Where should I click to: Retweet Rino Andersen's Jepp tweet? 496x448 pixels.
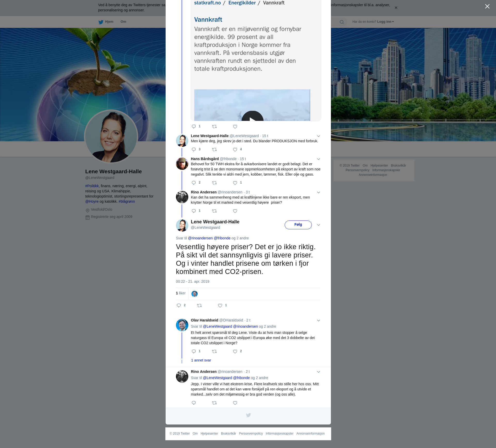point(214,403)
